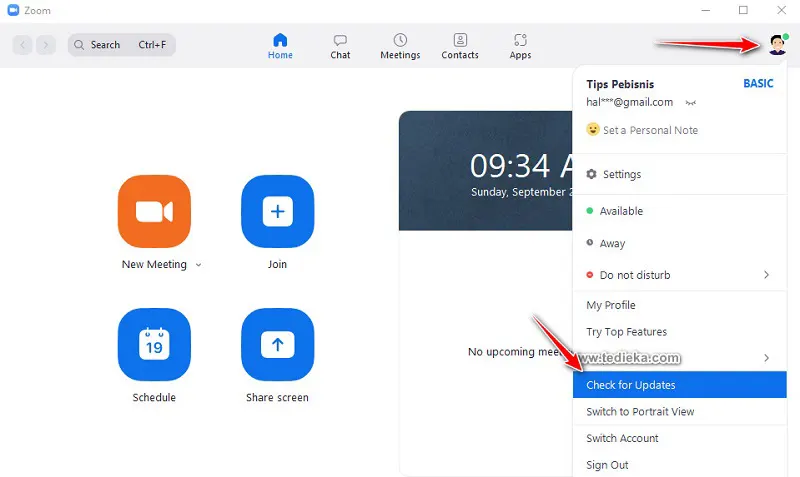Image resolution: width=800 pixels, height=477 pixels.
Task: Expand submenu arrow above Check for Updates
Action: 766,358
